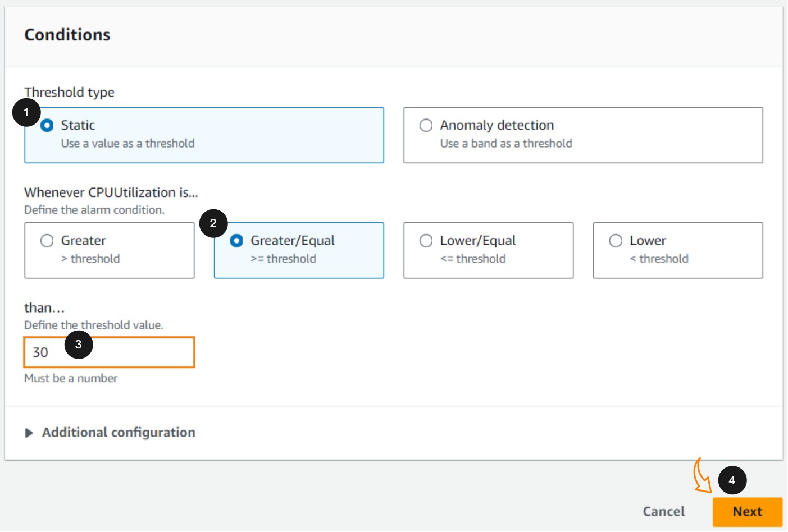Viewport: 788px width, 532px height.
Task: Click the Cancel button
Action: point(663,511)
